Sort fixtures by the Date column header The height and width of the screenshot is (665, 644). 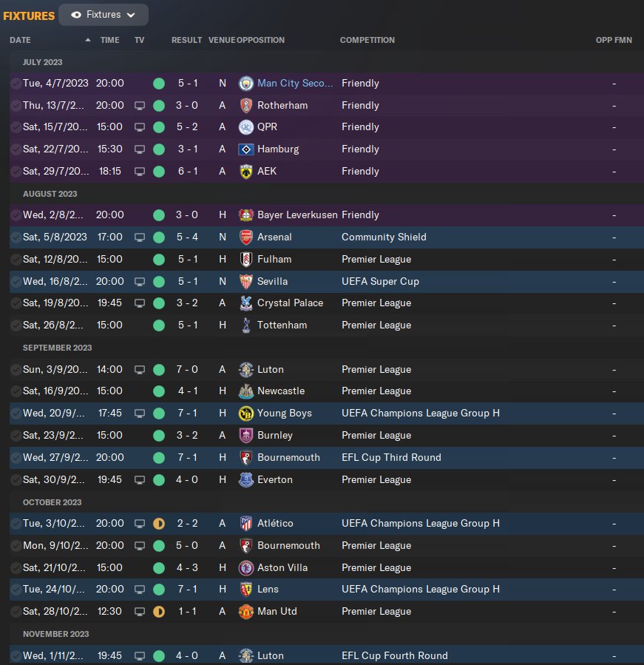coord(21,40)
